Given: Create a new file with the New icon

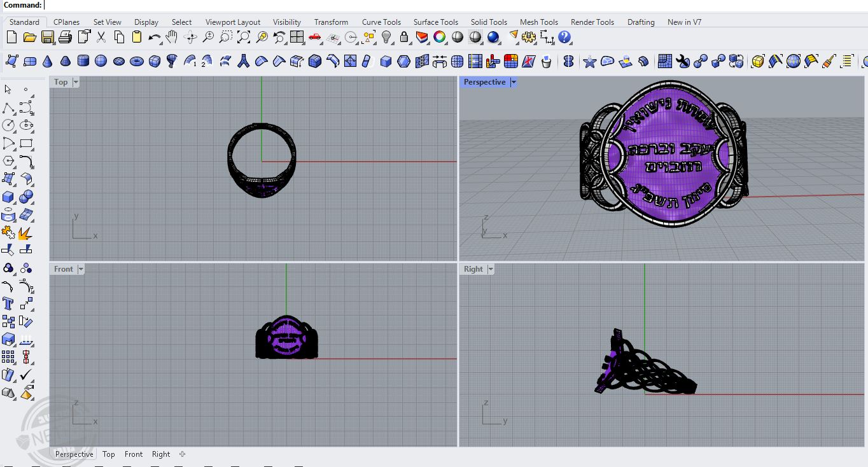Looking at the screenshot, I should [x=11, y=38].
